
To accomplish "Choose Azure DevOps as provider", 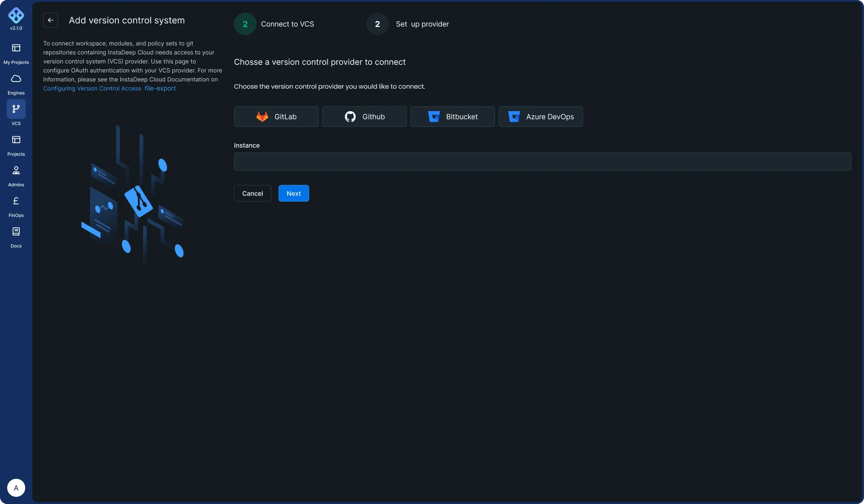I will (x=540, y=117).
